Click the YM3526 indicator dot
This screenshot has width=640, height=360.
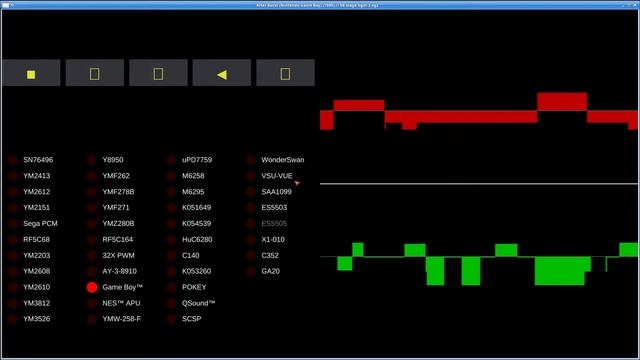pos(13,319)
